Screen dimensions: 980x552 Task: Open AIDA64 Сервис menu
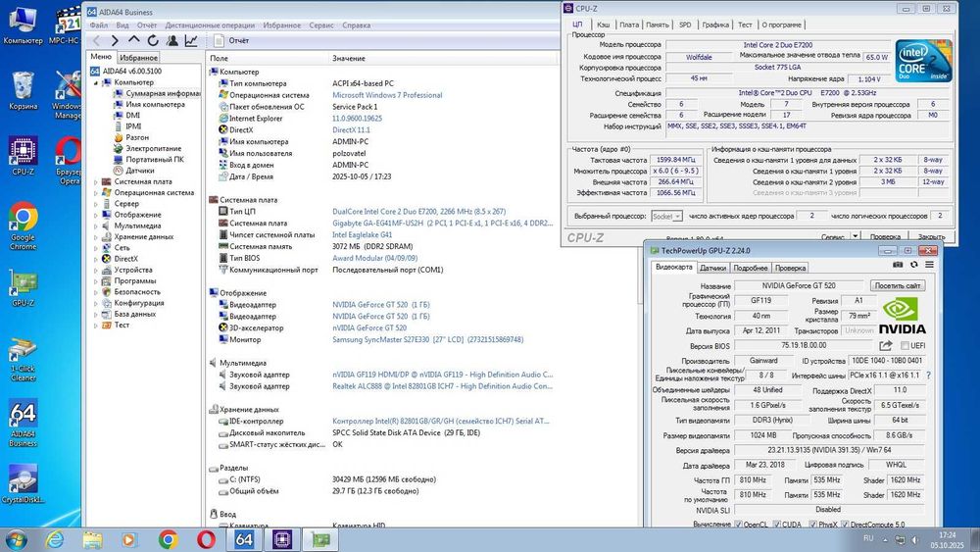(x=321, y=25)
